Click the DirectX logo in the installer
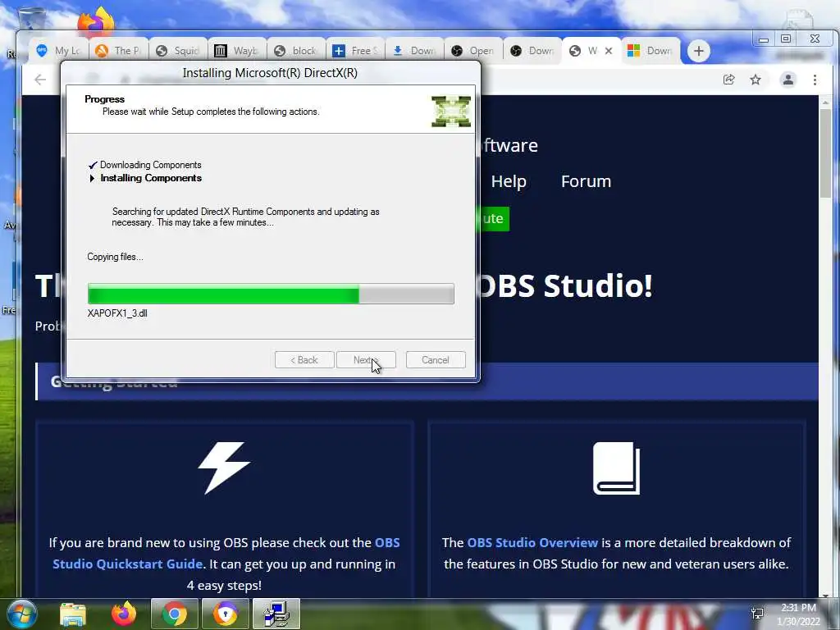Image resolution: width=840 pixels, height=630 pixels. pyautogui.click(x=451, y=112)
